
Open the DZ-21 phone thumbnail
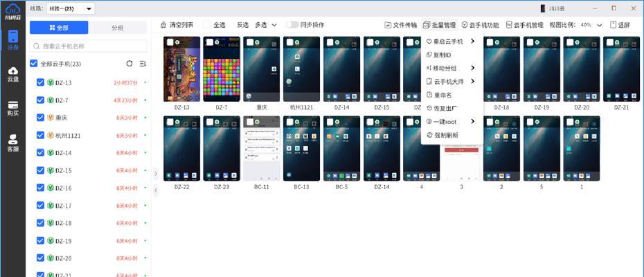621,69
